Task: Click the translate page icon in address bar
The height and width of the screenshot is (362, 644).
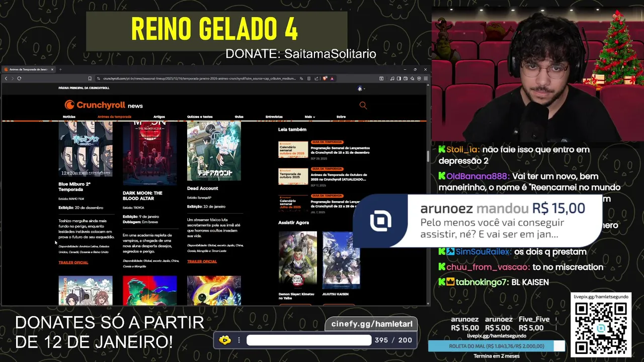Action: [301, 78]
